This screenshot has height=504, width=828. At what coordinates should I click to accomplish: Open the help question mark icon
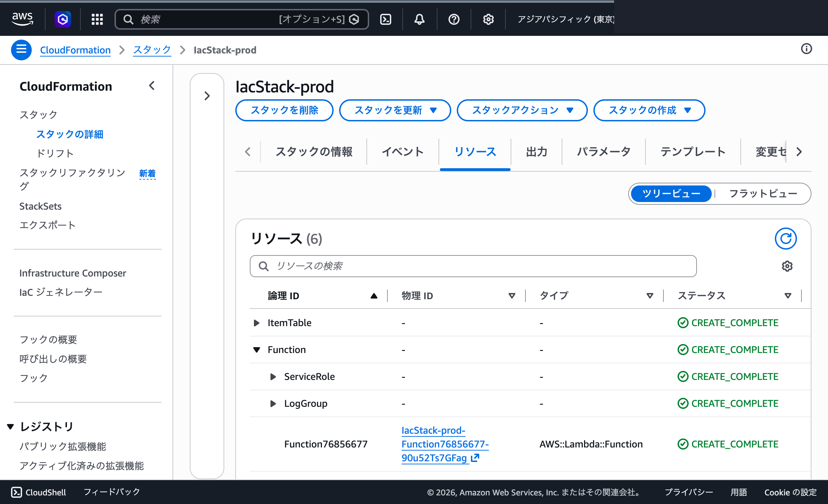pos(454,19)
